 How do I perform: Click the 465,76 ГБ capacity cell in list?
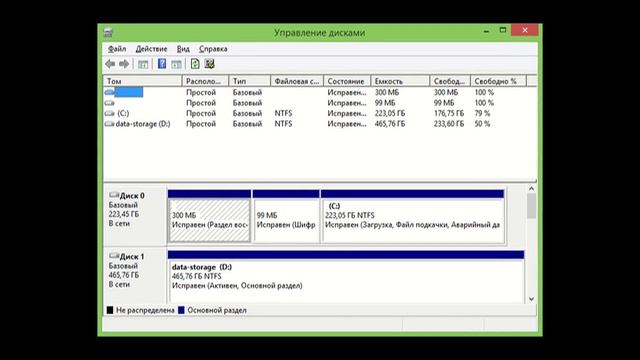point(390,124)
